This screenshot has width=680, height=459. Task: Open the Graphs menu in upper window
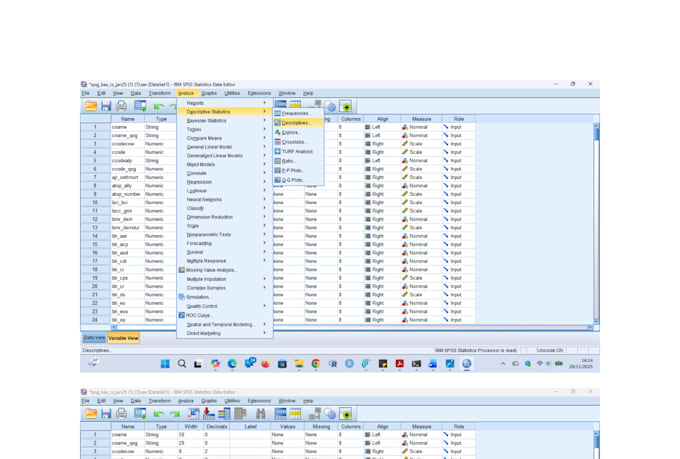pyautogui.click(x=209, y=93)
